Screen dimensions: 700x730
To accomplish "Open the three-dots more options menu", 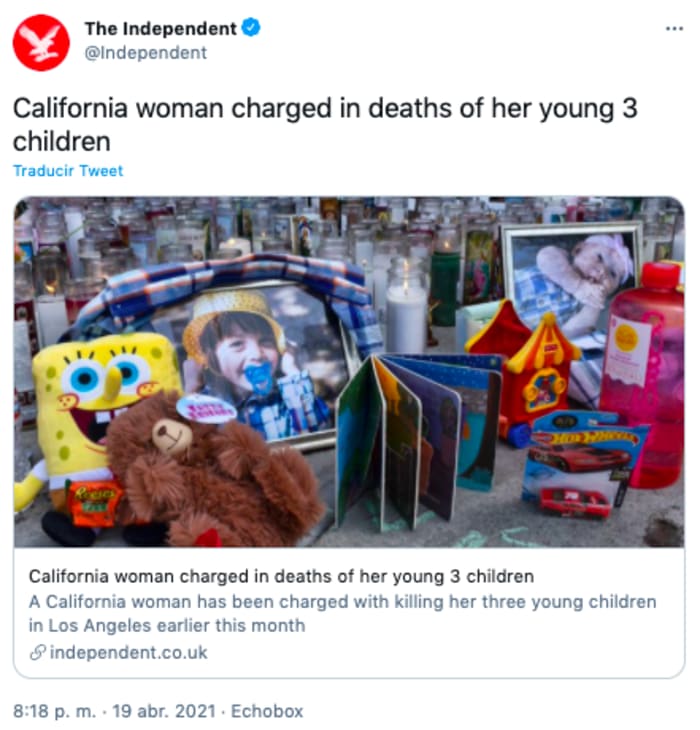I will coord(674,29).
